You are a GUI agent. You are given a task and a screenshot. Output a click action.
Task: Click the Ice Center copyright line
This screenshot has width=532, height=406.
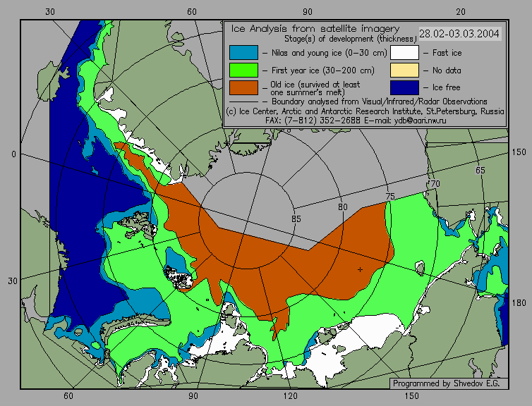tap(365, 111)
